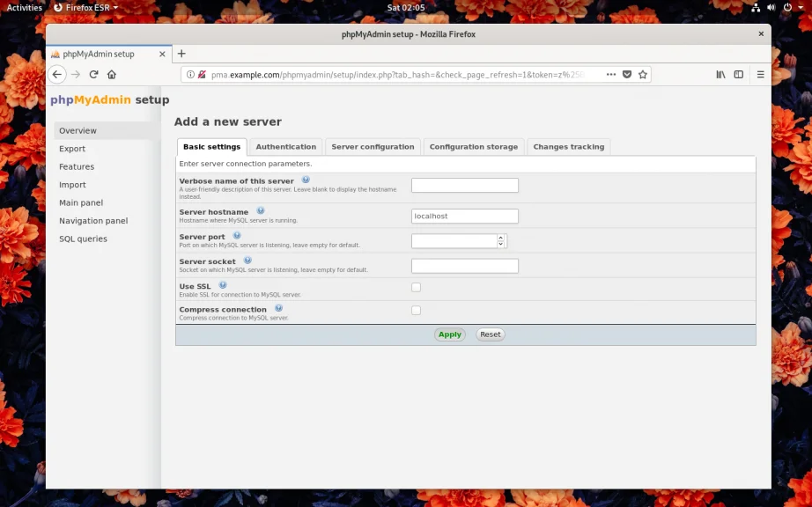
Task: Click the Reset button
Action: coord(490,334)
